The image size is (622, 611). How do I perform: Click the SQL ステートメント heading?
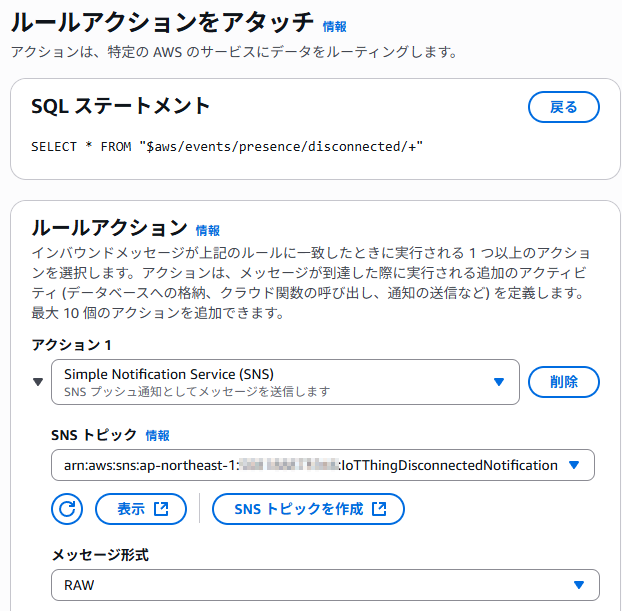(120, 106)
